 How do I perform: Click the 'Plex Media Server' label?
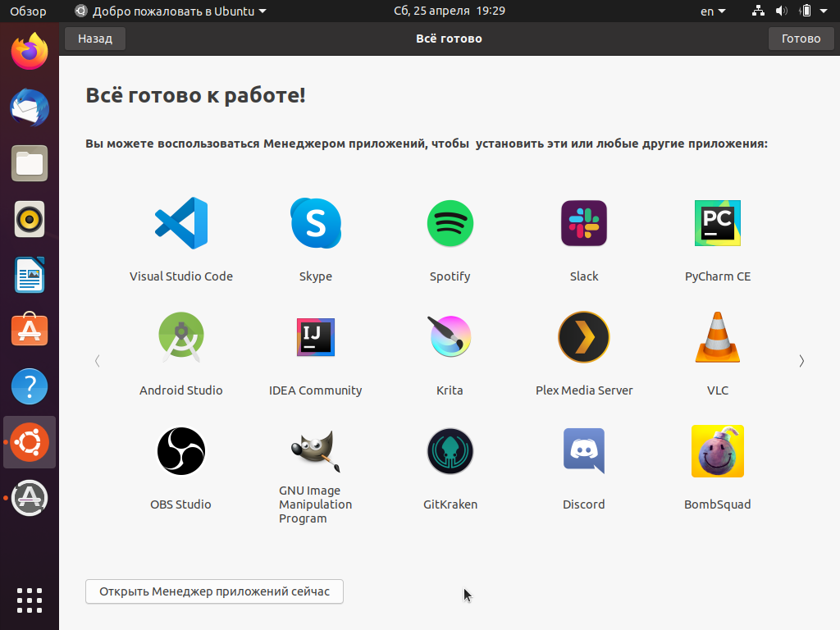click(x=584, y=390)
